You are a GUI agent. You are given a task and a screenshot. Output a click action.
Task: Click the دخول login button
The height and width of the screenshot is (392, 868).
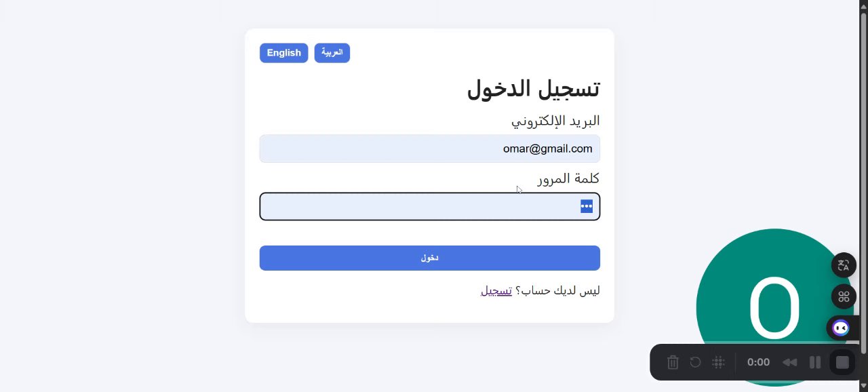point(429,258)
